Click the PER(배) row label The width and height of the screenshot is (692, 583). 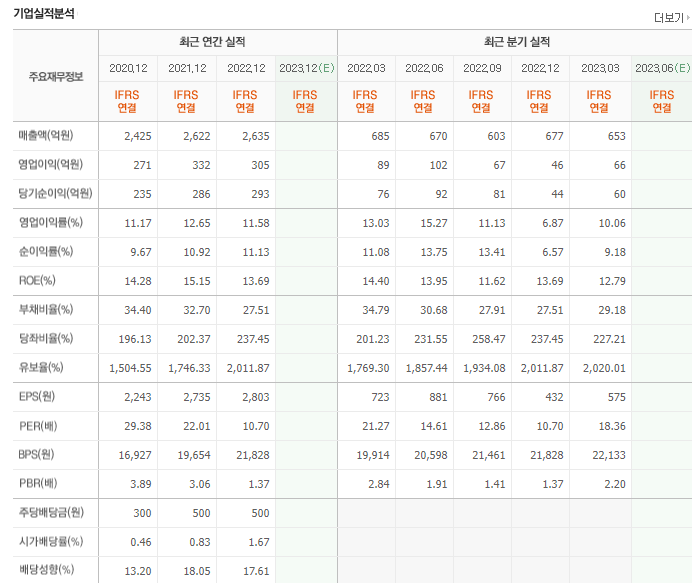coord(38,426)
